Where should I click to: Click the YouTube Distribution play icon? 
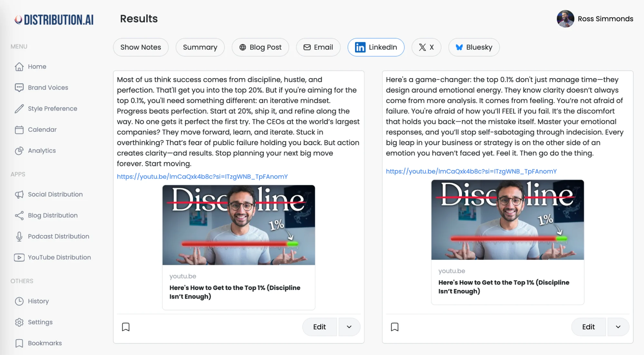tap(19, 257)
